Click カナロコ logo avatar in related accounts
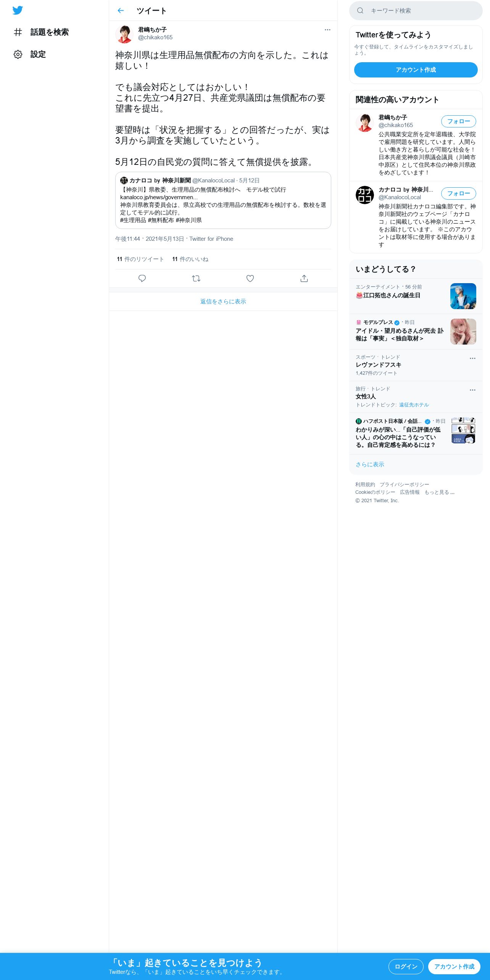The image size is (490, 980). click(x=365, y=195)
